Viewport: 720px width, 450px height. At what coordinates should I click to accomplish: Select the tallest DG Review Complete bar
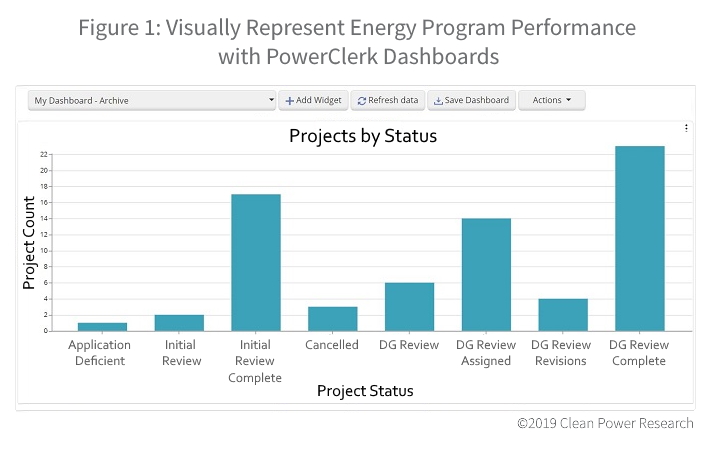640,239
